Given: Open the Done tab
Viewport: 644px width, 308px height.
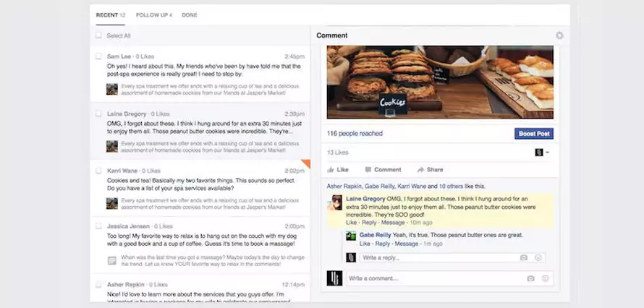Looking at the screenshot, I should [190, 15].
